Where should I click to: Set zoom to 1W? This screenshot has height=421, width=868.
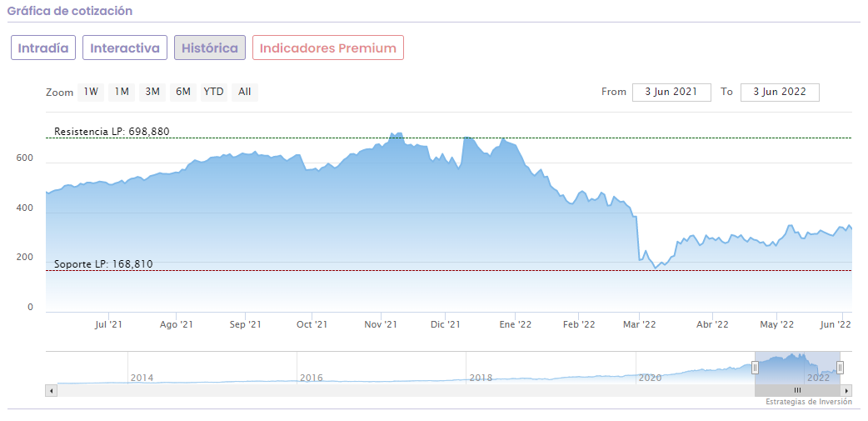click(x=91, y=92)
